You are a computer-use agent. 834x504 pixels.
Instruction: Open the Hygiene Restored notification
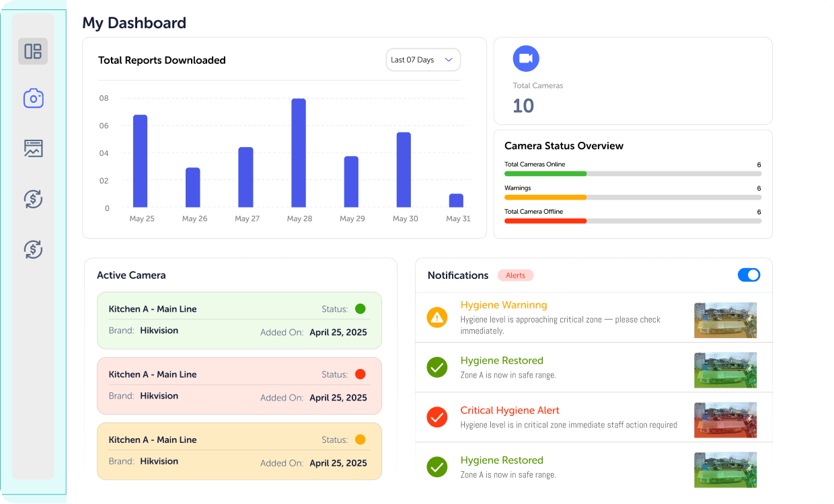click(502, 360)
